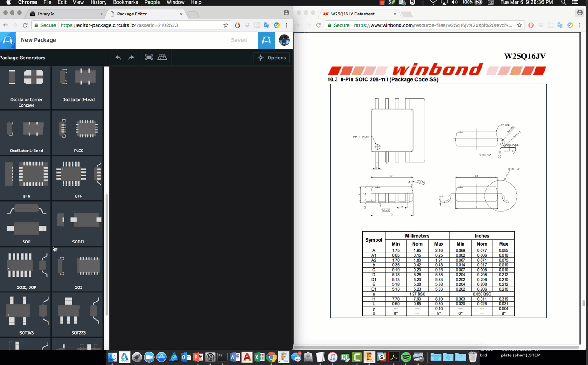Image resolution: width=588 pixels, height=365 pixels.
Task: Open the QFN package generator
Action: tap(26, 178)
